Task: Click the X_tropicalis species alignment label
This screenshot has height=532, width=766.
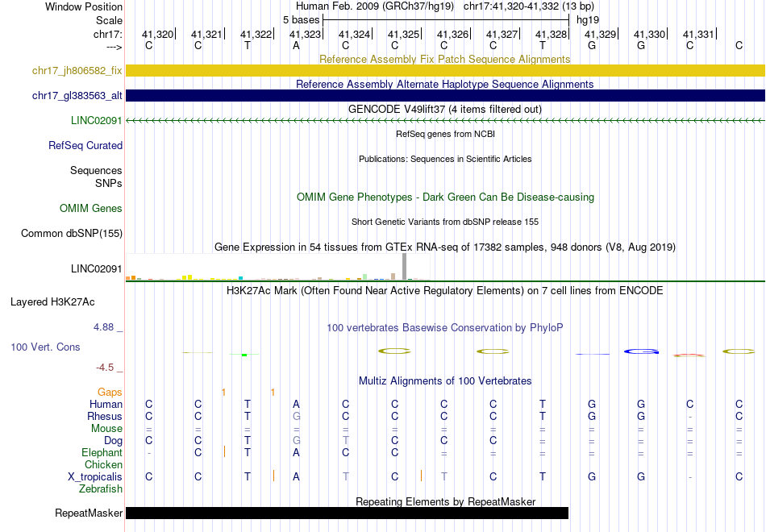Action: [95, 477]
